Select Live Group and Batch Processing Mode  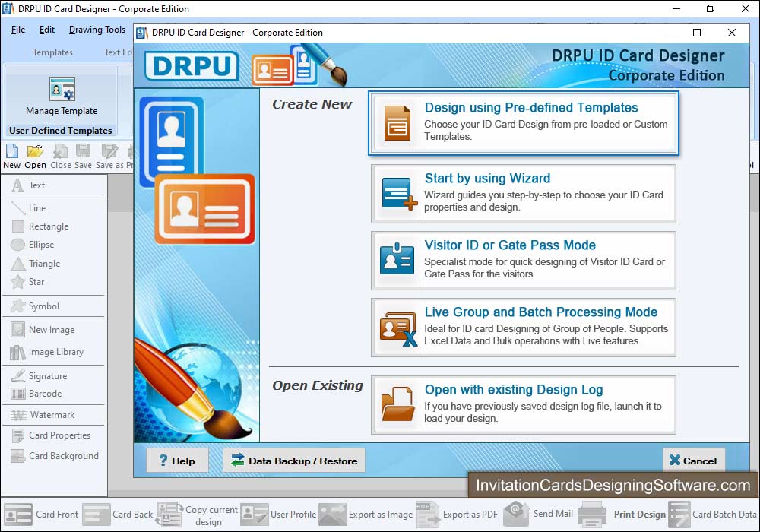524,328
